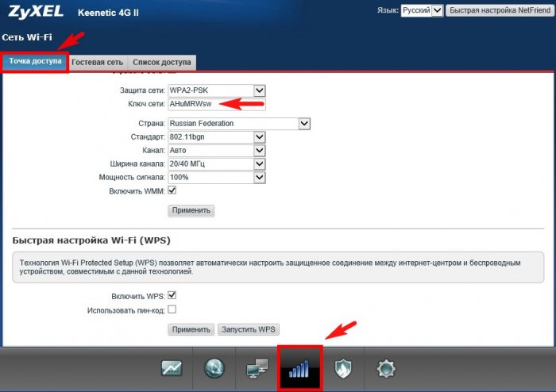Click Быстрая настройка NetFriend button
This screenshot has height=392, width=556.
tap(500, 10)
